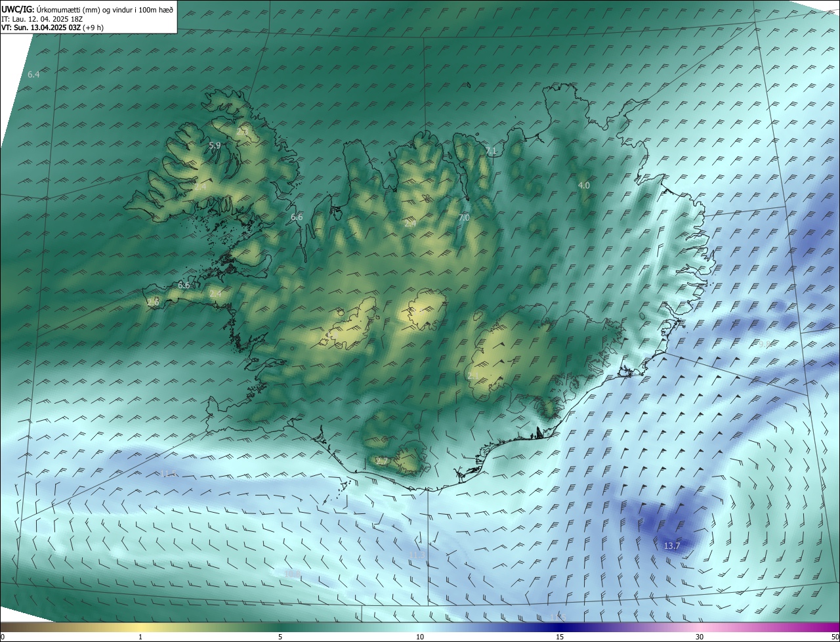The image size is (840, 642).
Task: Select the 2.7 value on the southern glacier
Action: pyautogui.click(x=382, y=461)
